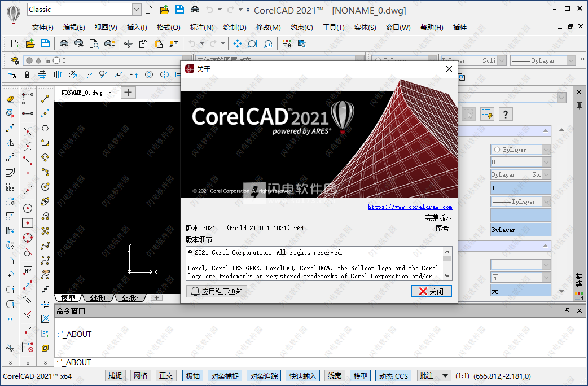The width and height of the screenshot is (588, 386).
Task: Toggle 正交 ortho mode in status bar
Action: point(166,375)
